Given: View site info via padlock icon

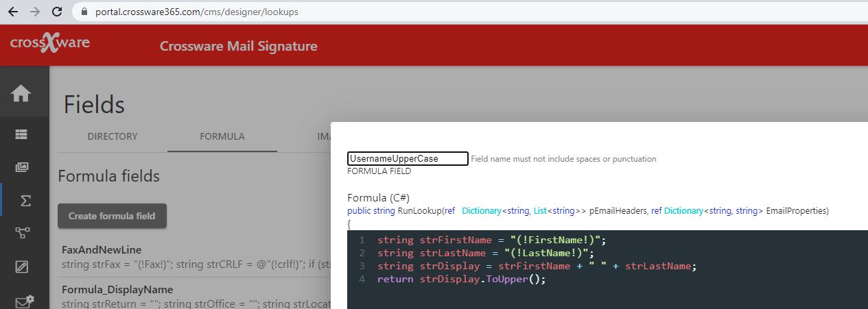Looking at the screenshot, I should [x=85, y=12].
